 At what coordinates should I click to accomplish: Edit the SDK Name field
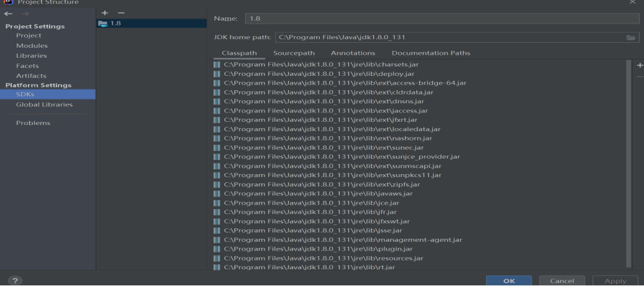click(x=441, y=19)
